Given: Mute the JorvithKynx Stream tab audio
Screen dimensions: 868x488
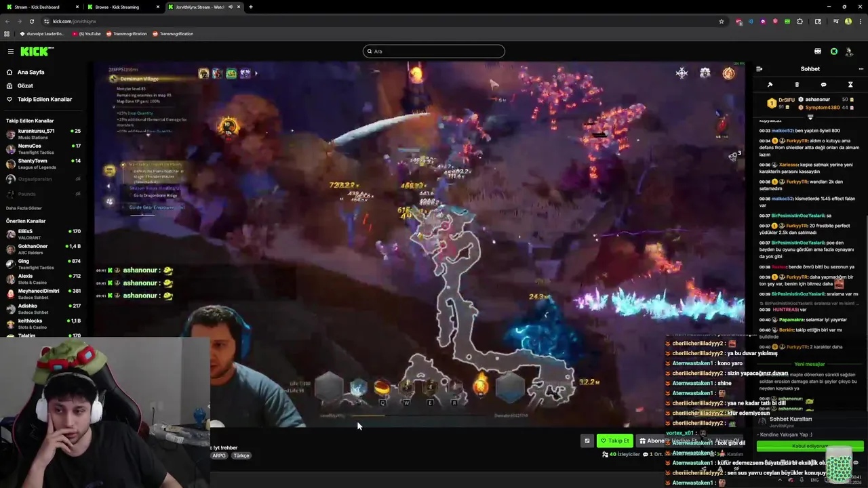Looking at the screenshot, I should click(x=230, y=7).
